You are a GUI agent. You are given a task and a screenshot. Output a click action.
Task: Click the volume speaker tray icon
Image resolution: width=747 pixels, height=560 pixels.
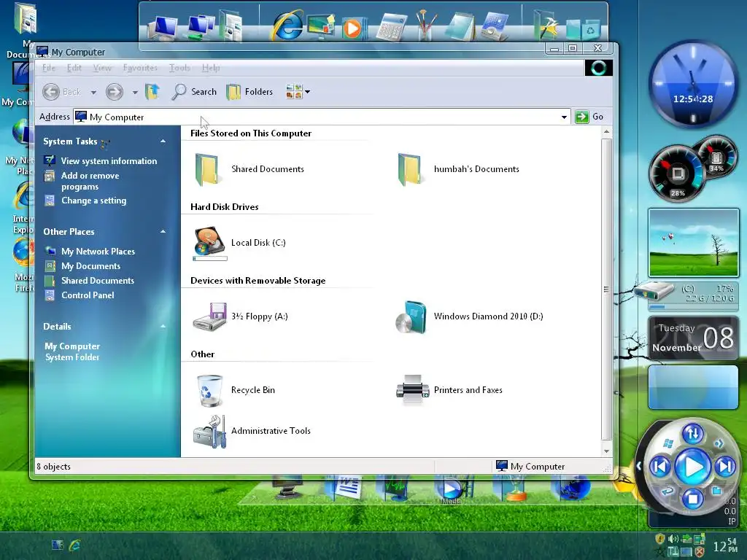(x=673, y=539)
